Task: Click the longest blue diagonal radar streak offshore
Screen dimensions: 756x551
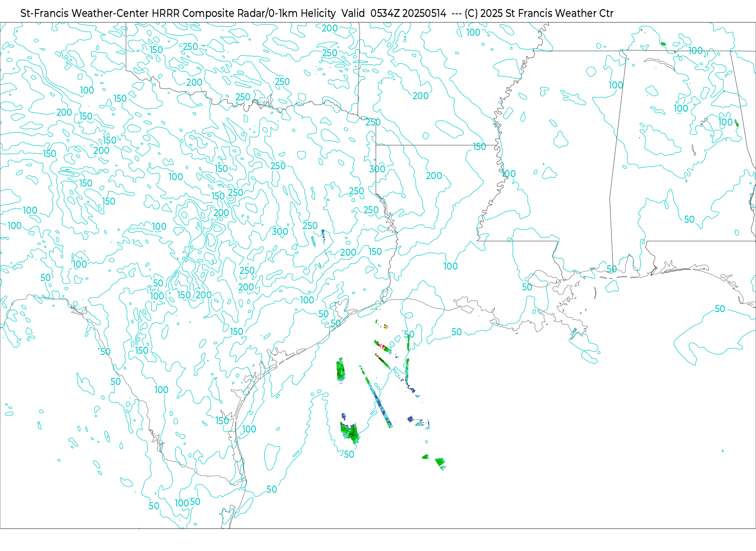Action: click(x=376, y=397)
